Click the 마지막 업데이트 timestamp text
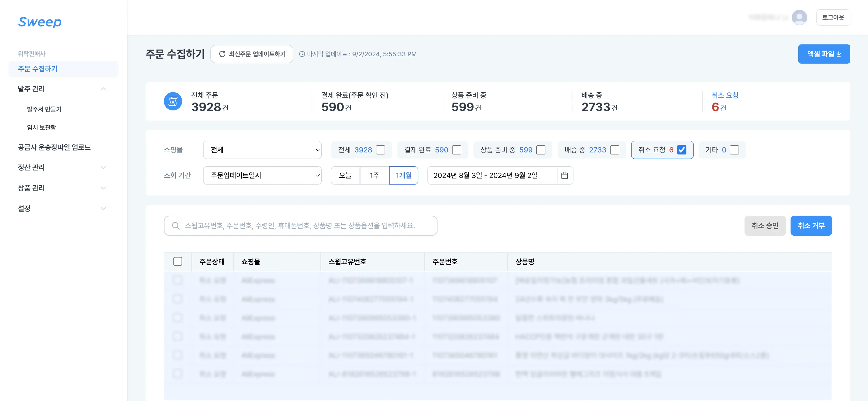The height and width of the screenshot is (401, 868). (362, 54)
